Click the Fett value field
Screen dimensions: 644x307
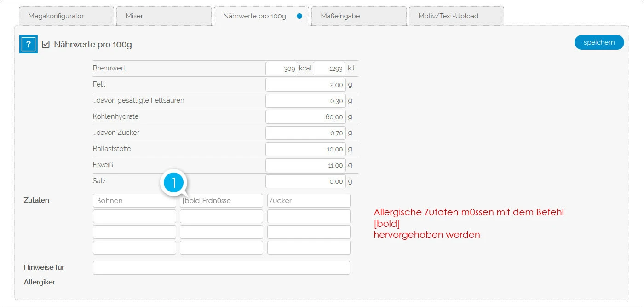click(x=305, y=84)
